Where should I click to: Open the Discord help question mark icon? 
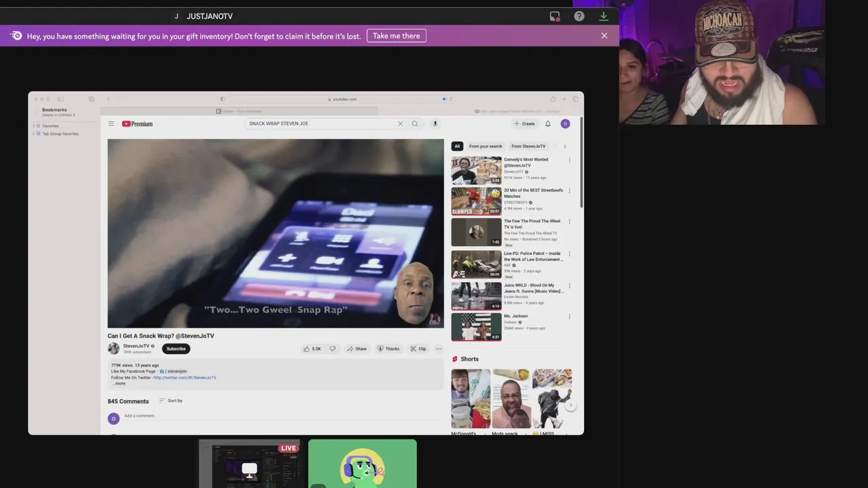(x=579, y=16)
